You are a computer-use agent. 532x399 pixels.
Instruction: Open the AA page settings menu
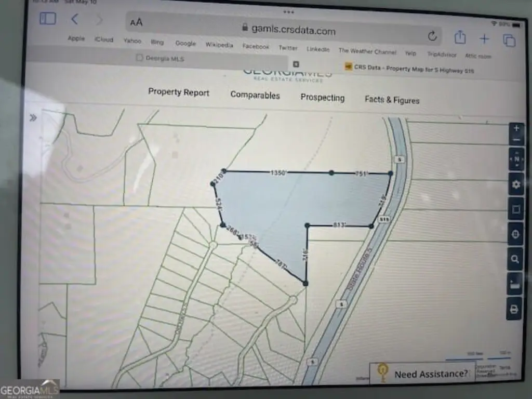pos(137,22)
